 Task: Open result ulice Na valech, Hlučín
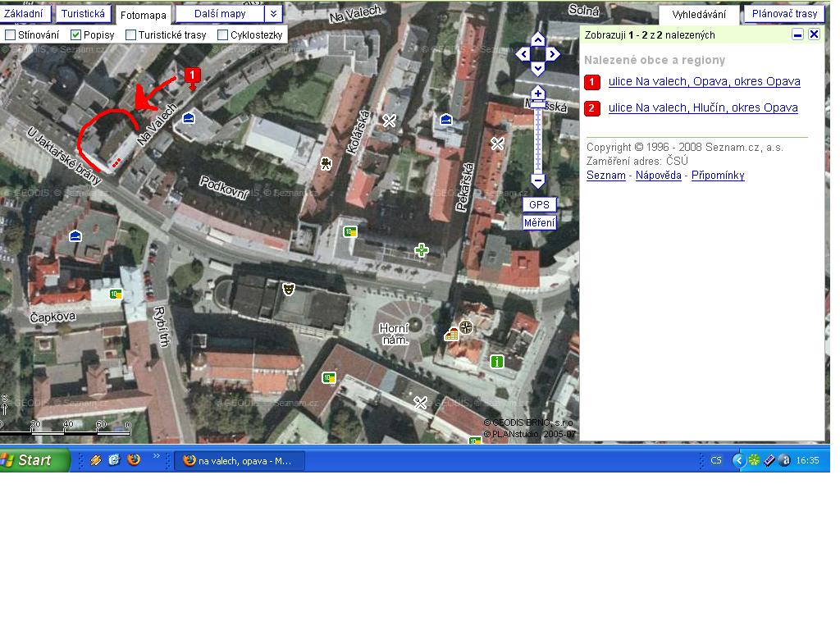click(703, 107)
